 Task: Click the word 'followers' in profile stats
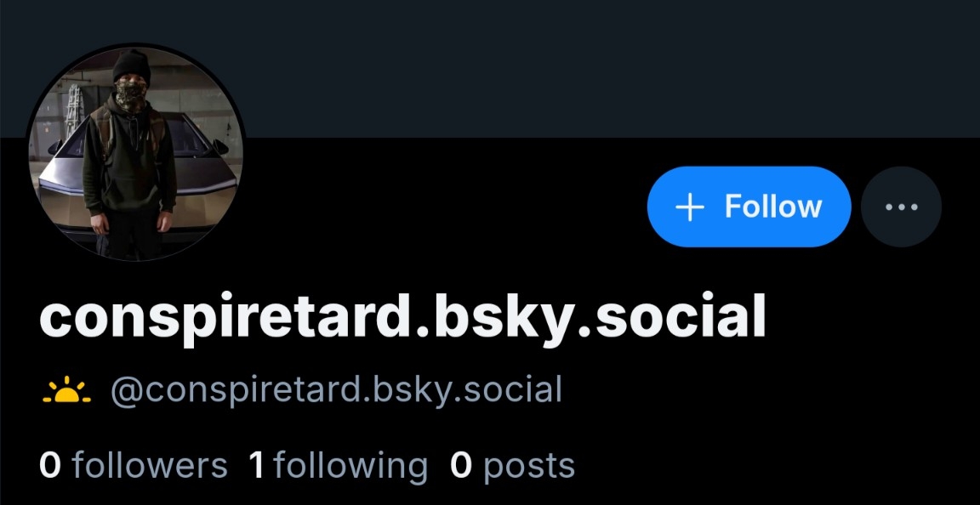150,466
